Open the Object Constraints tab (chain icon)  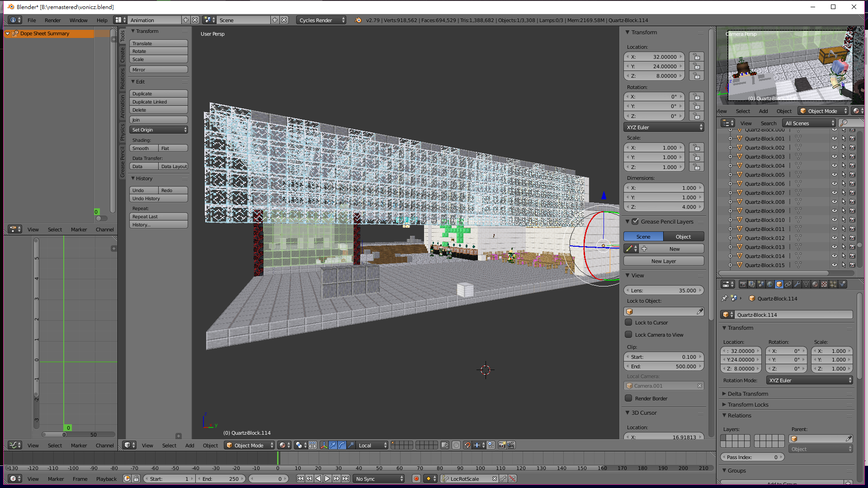(788, 284)
